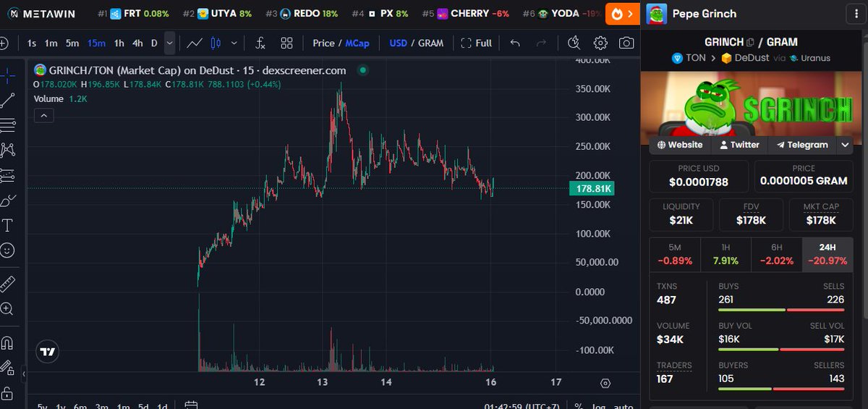The height and width of the screenshot is (409, 868).
Task: Open the Twitter link
Action: pyautogui.click(x=739, y=145)
